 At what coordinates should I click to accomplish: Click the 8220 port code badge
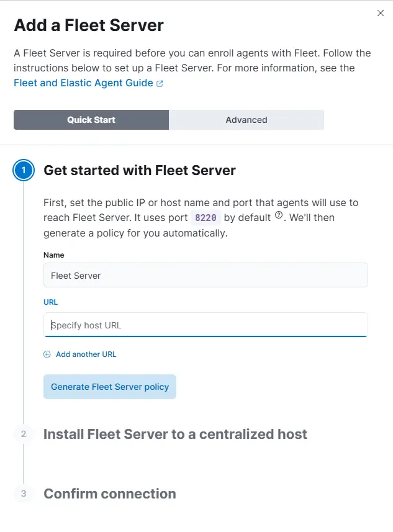(x=206, y=217)
